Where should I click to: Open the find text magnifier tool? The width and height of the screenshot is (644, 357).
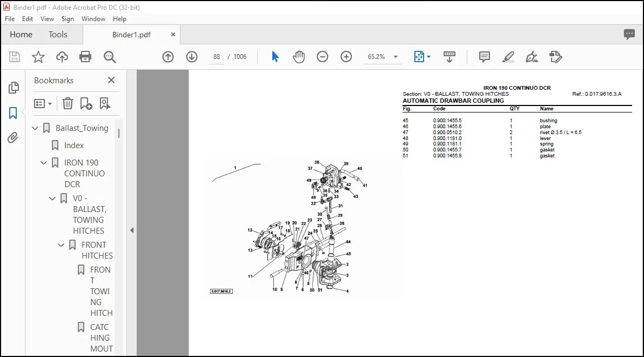tap(110, 57)
